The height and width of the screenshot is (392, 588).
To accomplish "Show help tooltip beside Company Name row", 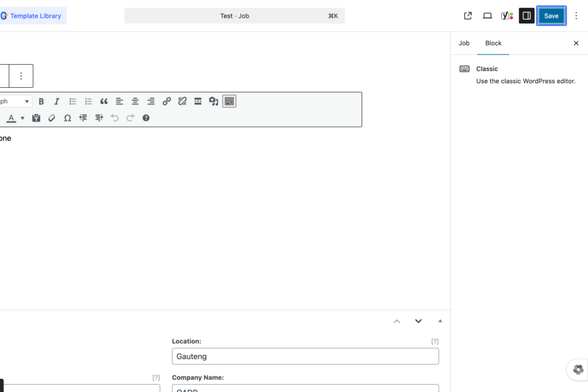I will 156,378.
